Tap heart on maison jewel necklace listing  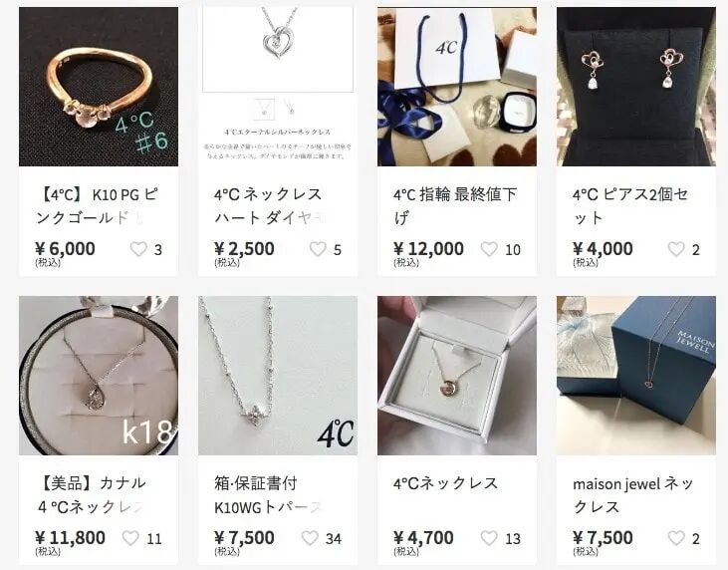(676, 538)
